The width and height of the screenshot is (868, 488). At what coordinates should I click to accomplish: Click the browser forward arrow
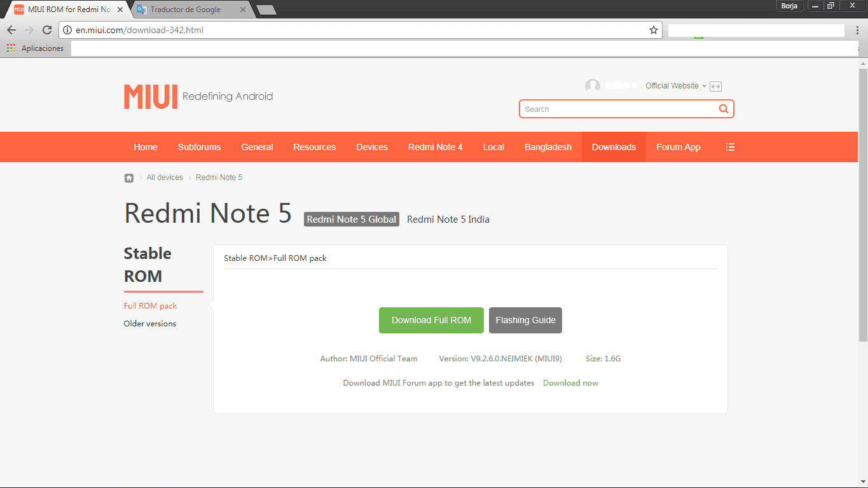[x=29, y=30]
